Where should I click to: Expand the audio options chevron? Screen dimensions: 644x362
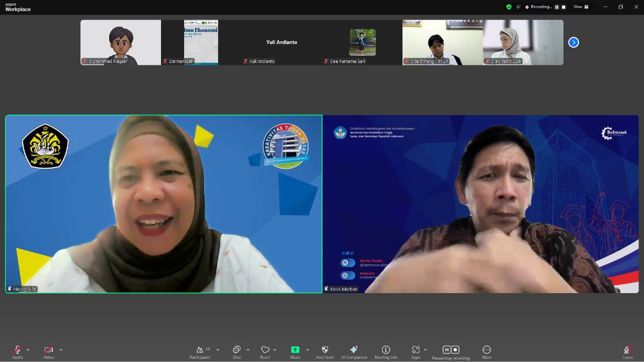pyautogui.click(x=28, y=350)
